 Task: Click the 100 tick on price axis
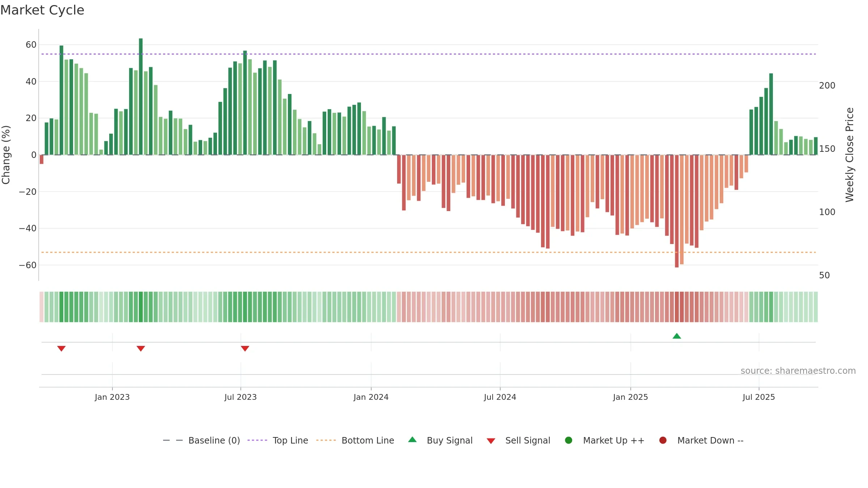(827, 212)
